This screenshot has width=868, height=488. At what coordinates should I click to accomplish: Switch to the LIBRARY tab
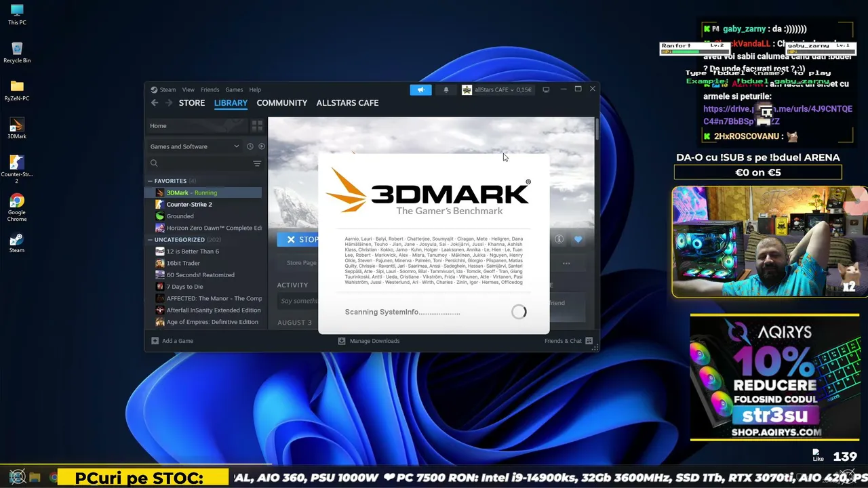pyautogui.click(x=231, y=103)
